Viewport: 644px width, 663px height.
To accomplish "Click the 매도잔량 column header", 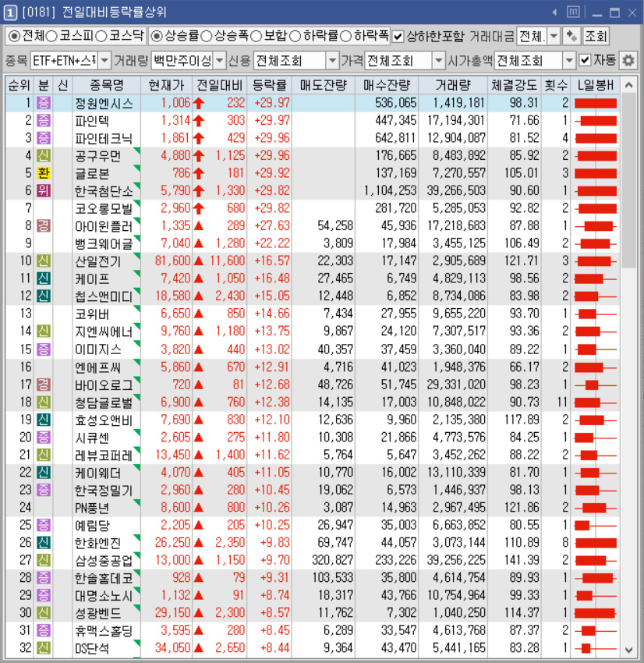I will pos(324,85).
